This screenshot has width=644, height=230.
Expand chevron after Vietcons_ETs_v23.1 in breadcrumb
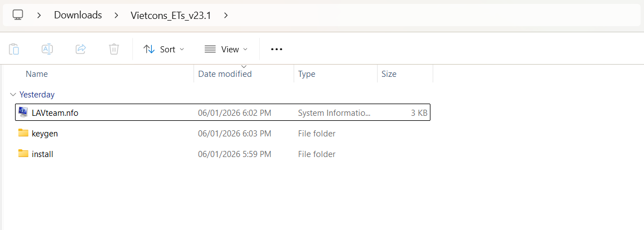coord(225,15)
